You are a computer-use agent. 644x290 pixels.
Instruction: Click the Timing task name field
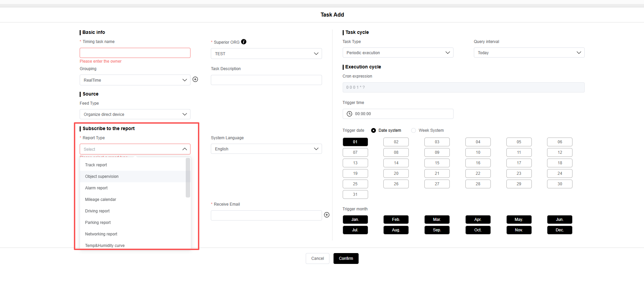(x=135, y=53)
